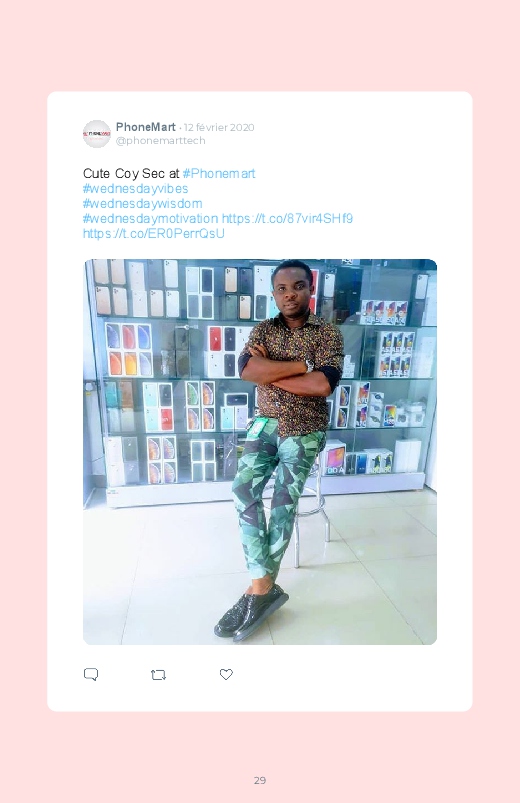View the attached phone shop photo
Screen dimensions: 520x803
click(260, 452)
